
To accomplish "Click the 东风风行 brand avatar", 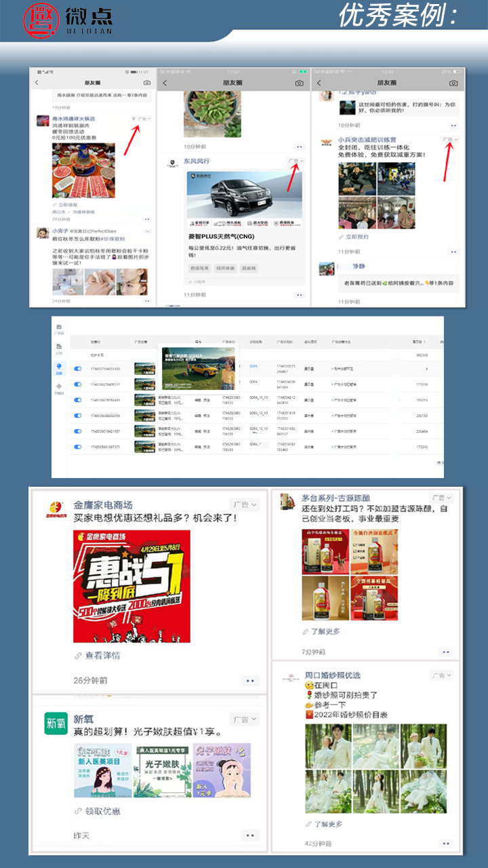I will pos(172,163).
